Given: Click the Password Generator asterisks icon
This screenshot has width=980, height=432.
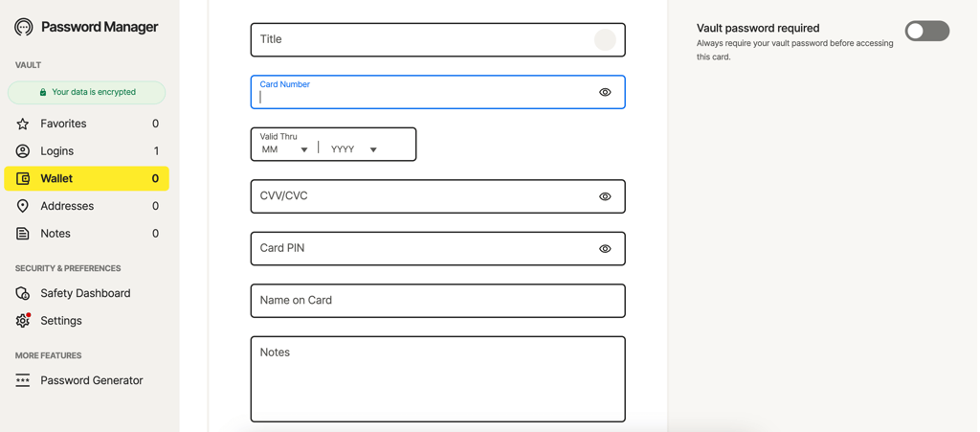Looking at the screenshot, I should (23, 380).
